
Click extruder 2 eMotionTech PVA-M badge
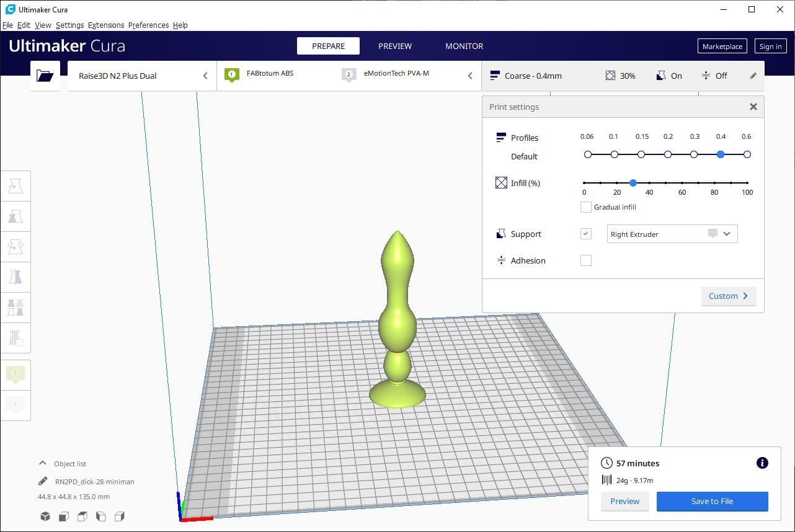pos(349,75)
